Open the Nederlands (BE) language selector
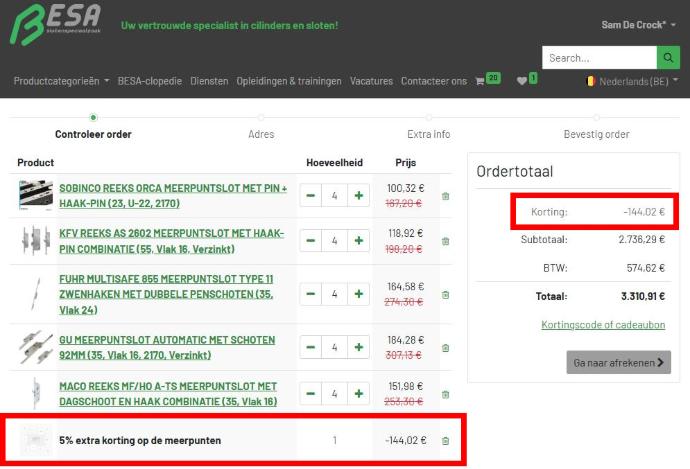The width and height of the screenshot is (690, 469). (x=632, y=81)
